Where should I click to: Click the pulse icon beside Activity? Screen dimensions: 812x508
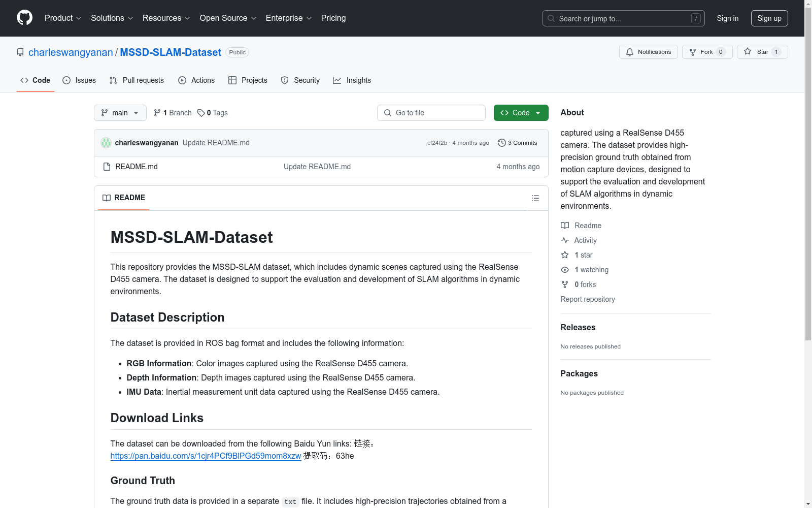tap(565, 240)
